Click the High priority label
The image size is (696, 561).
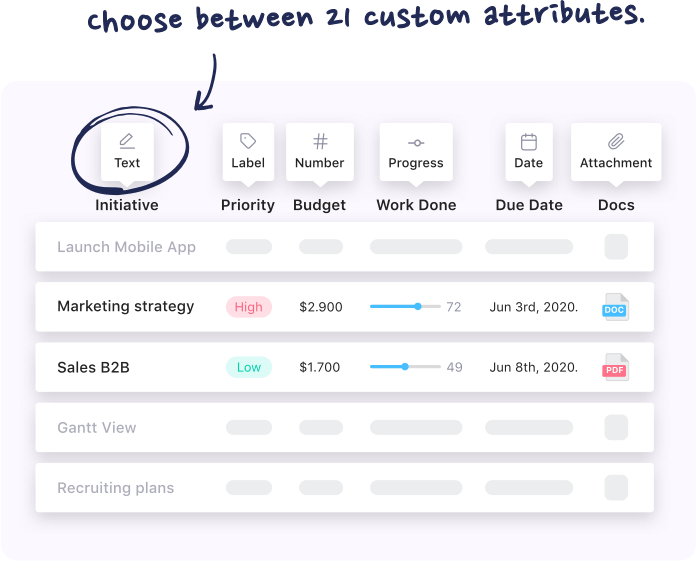(x=248, y=307)
